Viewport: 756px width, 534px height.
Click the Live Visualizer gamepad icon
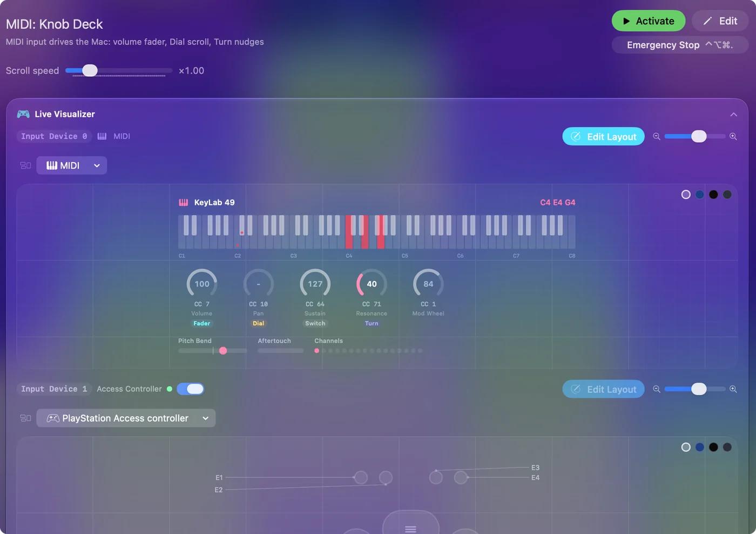(23, 114)
